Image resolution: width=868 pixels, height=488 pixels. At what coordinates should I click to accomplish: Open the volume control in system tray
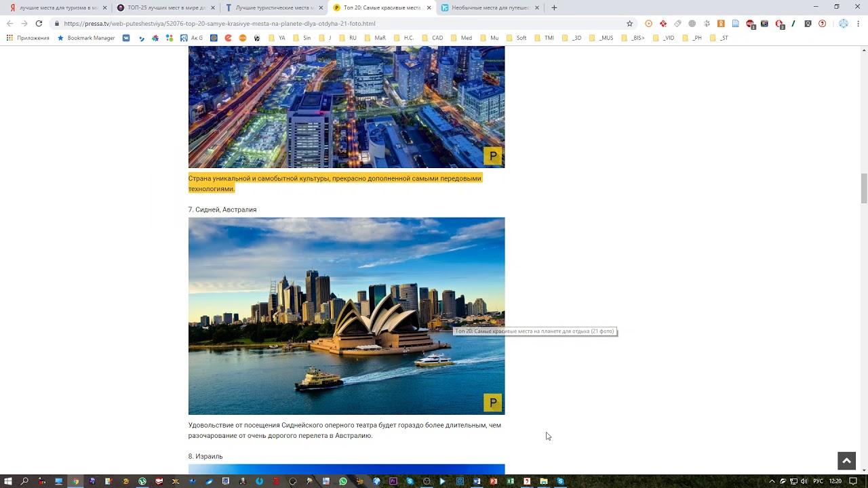click(804, 481)
